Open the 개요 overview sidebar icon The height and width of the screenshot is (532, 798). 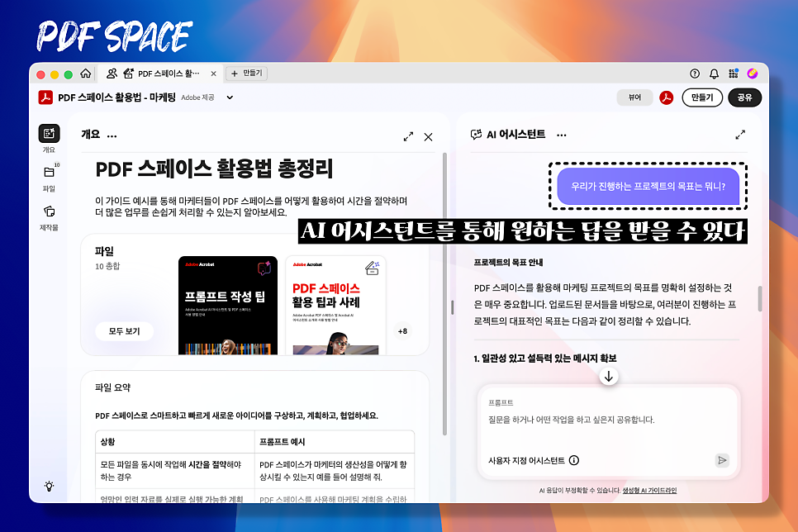tap(49, 133)
